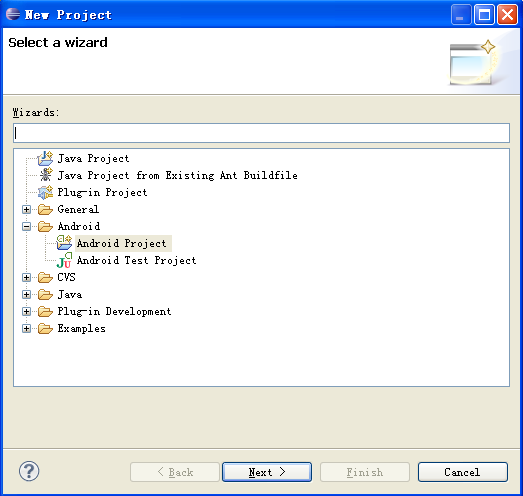Click the Plug-in Development folder icon
This screenshot has height=496, width=523.
pos(45,312)
